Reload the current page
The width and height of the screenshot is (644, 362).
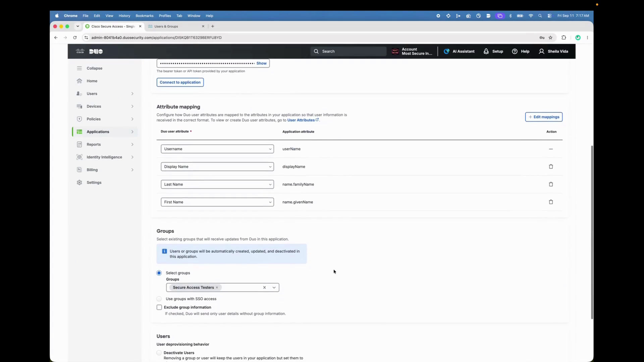click(x=75, y=38)
